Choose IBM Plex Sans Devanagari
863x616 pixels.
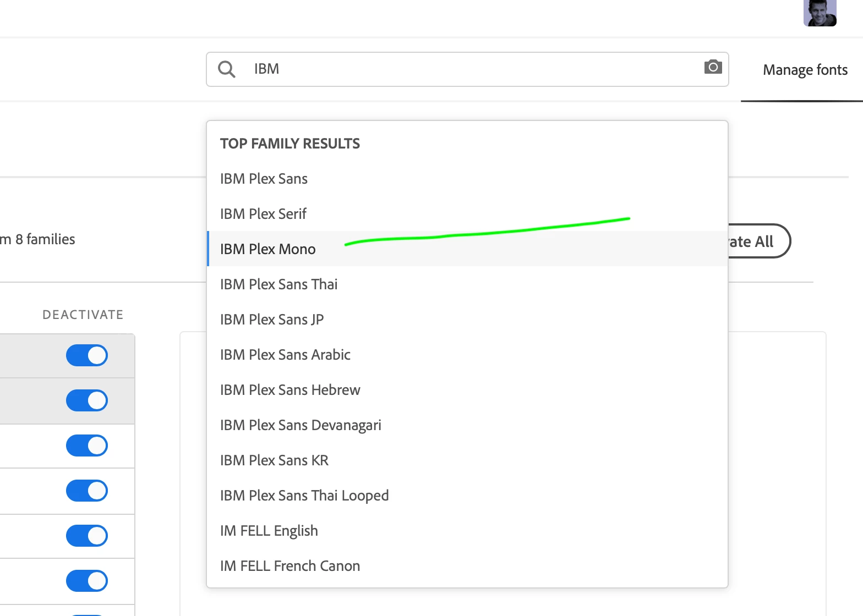click(x=467, y=425)
